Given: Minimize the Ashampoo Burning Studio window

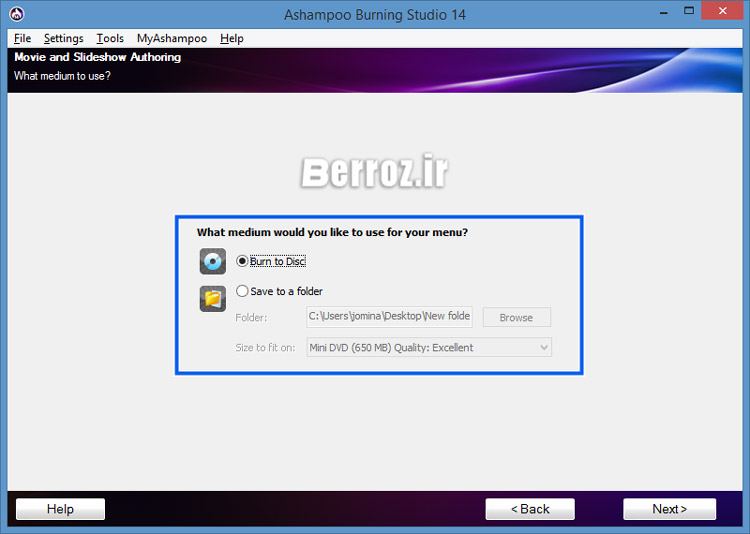Looking at the screenshot, I should 663,12.
